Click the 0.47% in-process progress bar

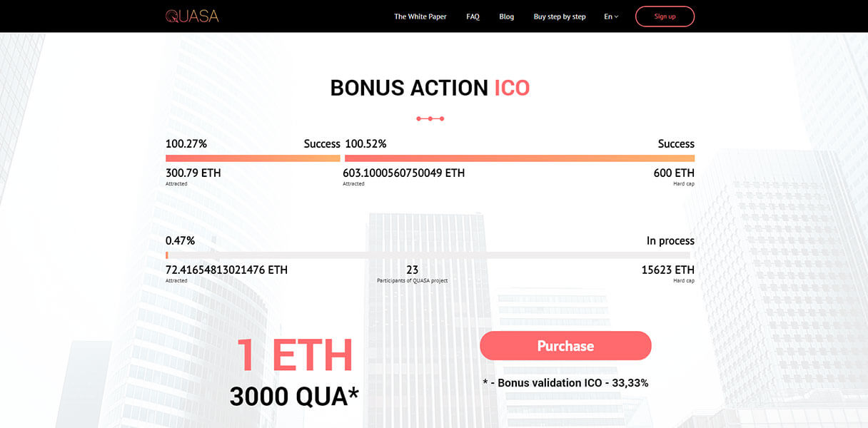click(x=428, y=255)
